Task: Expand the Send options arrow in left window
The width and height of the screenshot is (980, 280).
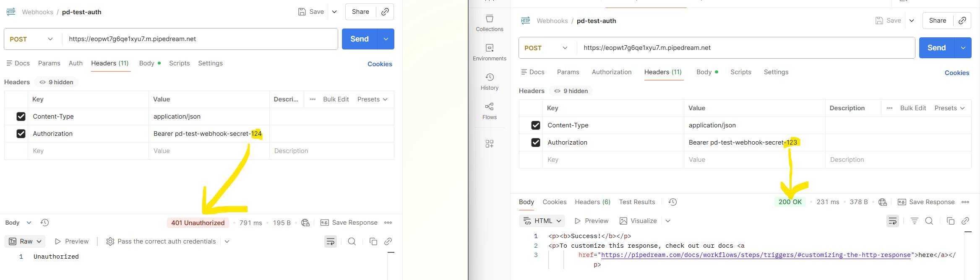Action: 386,39
